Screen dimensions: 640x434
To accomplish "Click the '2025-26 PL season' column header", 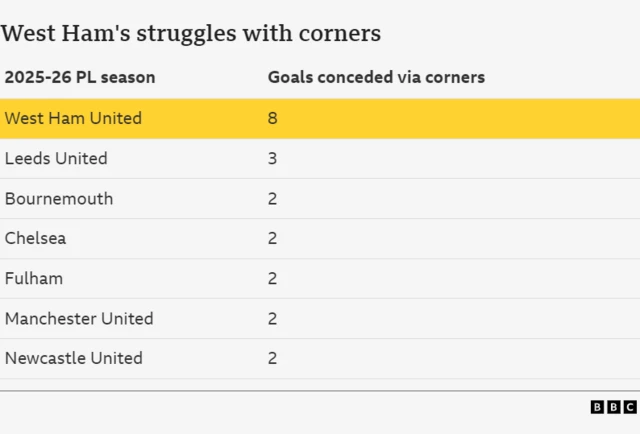I will (80, 77).
